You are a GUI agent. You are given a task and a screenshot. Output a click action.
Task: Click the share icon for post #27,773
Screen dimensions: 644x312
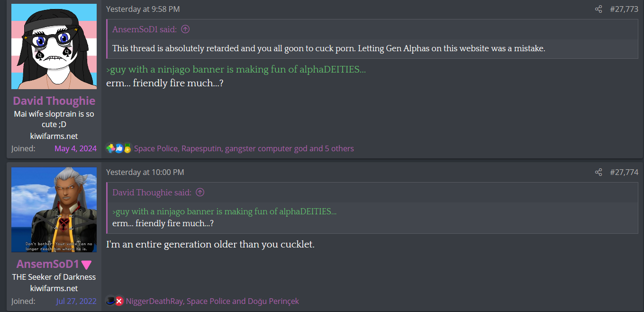[599, 9]
